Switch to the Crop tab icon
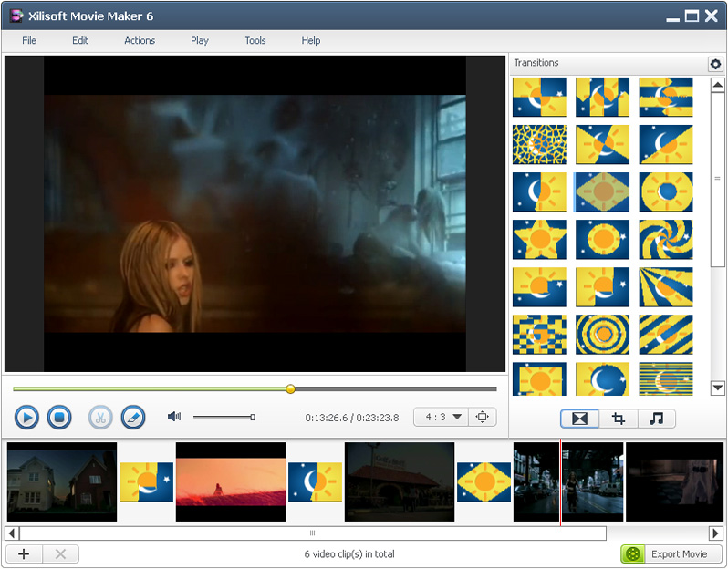 (x=619, y=419)
